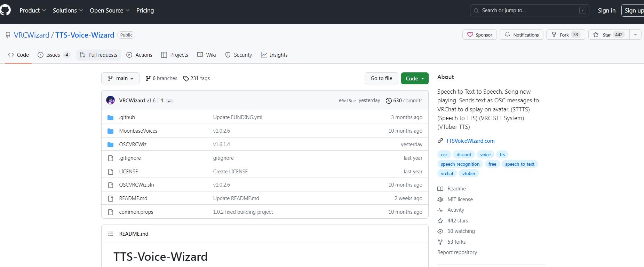This screenshot has height=267, width=644.
Task: Open the 60ef3ce commit hash
Action: (x=347, y=101)
